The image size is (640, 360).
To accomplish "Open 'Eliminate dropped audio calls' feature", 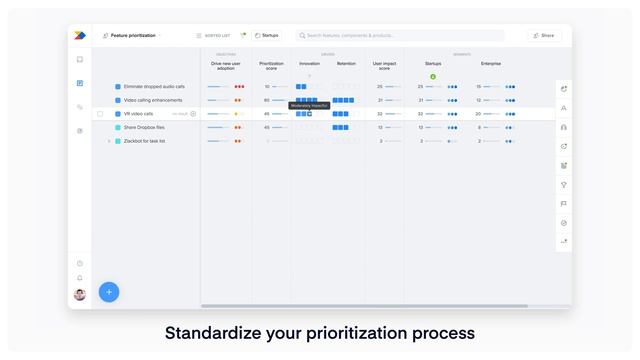I will click(x=154, y=87).
